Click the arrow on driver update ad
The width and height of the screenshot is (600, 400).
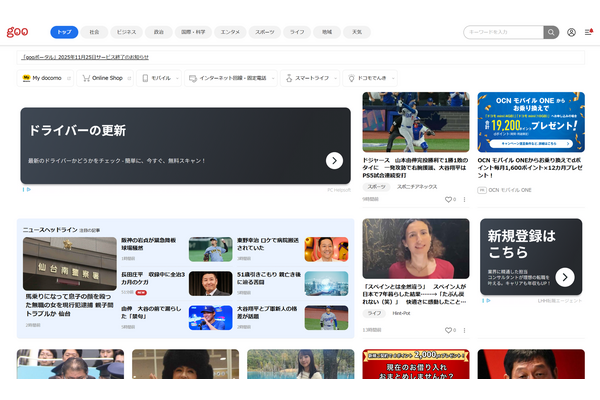click(x=334, y=160)
